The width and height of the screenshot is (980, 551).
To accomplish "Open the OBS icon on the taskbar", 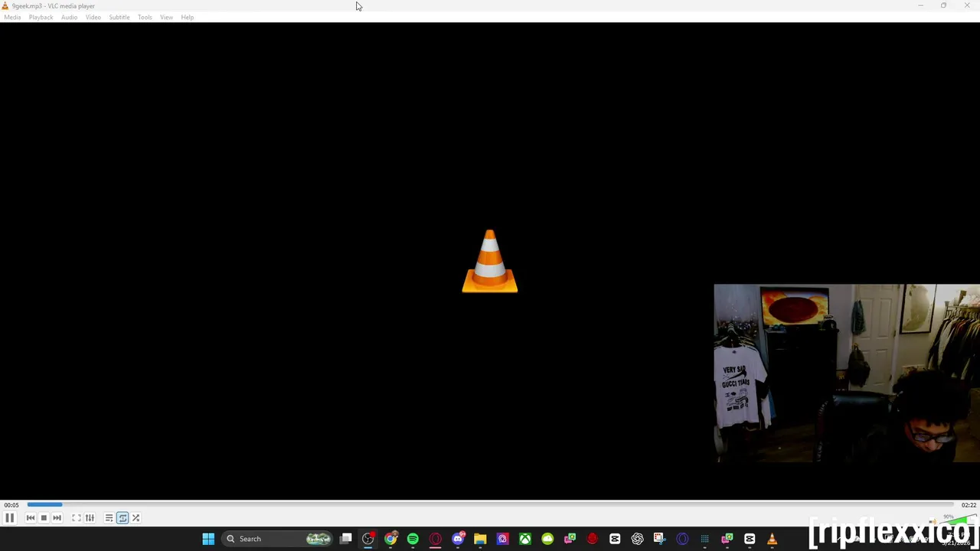I will 368,539.
